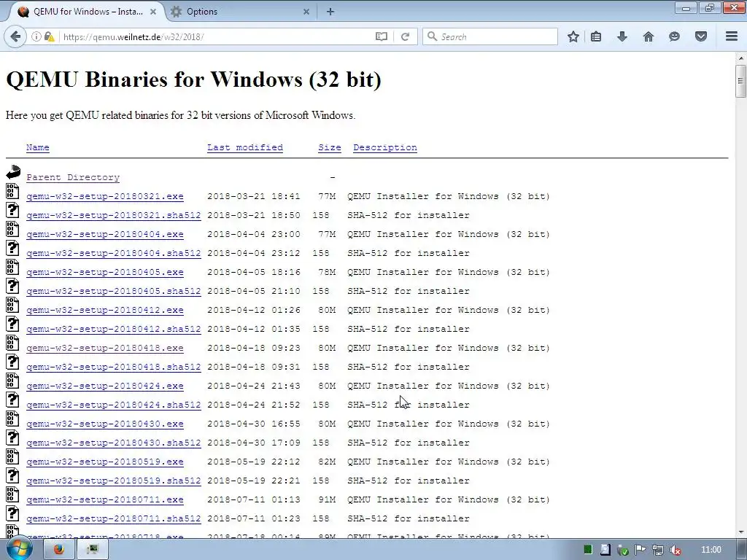Image resolution: width=747 pixels, height=560 pixels.
Task: Switch to Firefox in the taskbar
Action: (58, 550)
